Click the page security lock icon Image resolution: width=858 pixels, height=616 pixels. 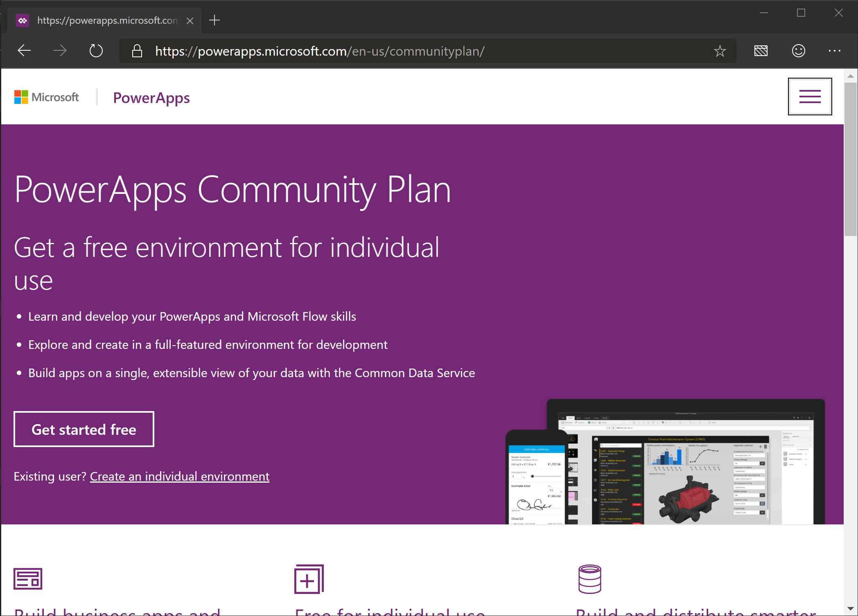137,51
